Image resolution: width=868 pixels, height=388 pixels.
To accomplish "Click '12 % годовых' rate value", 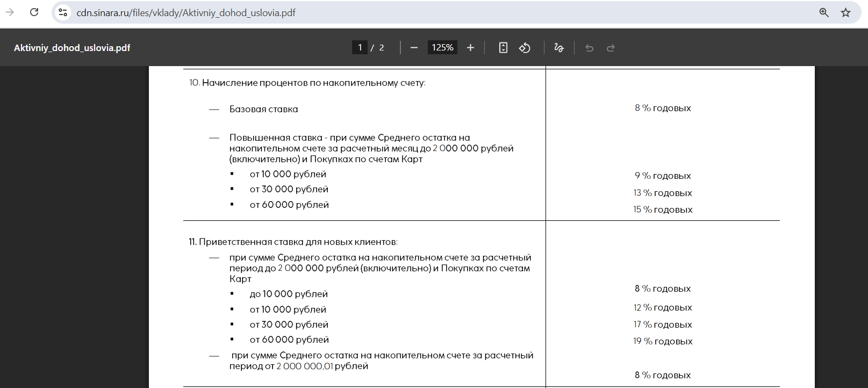I will [x=663, y=307].
